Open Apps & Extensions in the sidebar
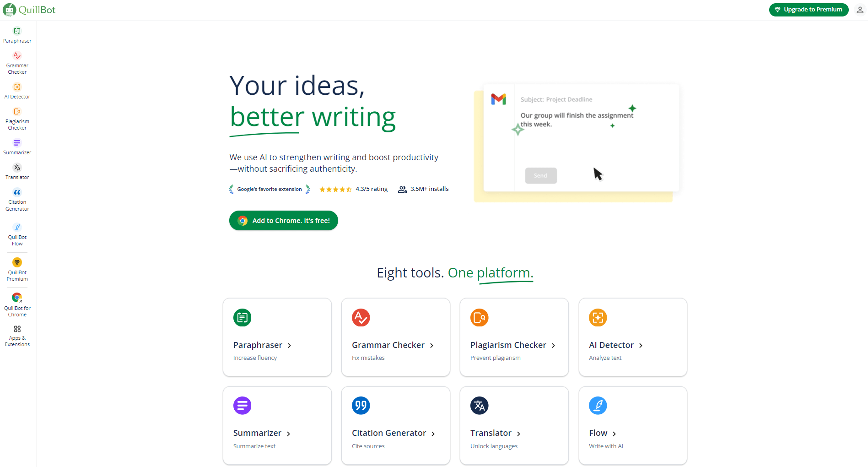This screenshot has width=868, height=467. [x=17, y=336]
